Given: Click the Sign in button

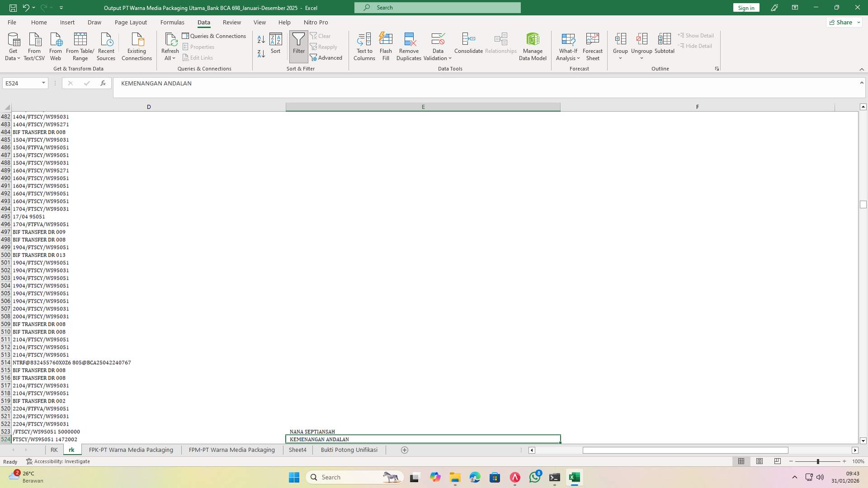Looking at the screenshot, I should pos(745,8).
